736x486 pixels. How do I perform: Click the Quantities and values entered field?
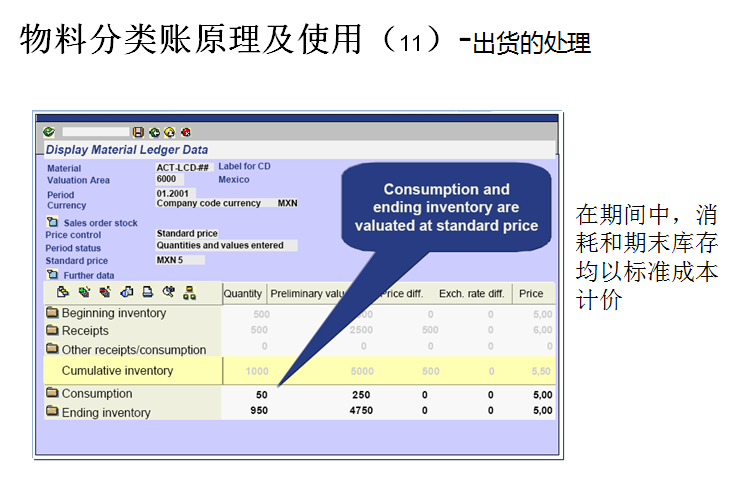226,245
